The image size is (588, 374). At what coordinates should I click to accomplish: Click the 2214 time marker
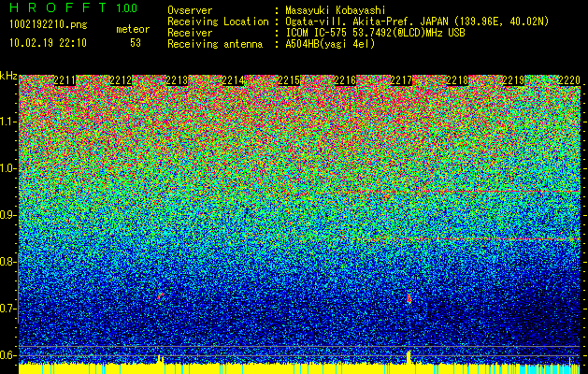(233, 80)
